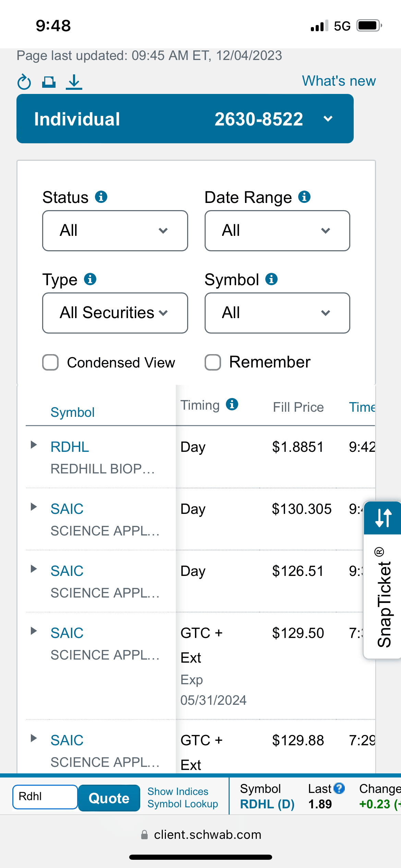The height and width of the screenshot is (868, 401).
Task: Click the Date Range info icon
Action: pos(304,197)
